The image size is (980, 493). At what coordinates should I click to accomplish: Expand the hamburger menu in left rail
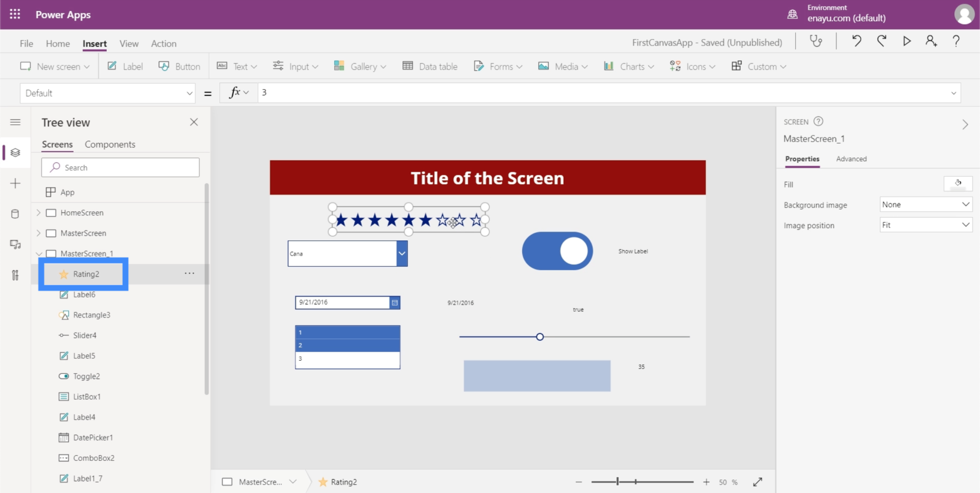coord(16,122)
